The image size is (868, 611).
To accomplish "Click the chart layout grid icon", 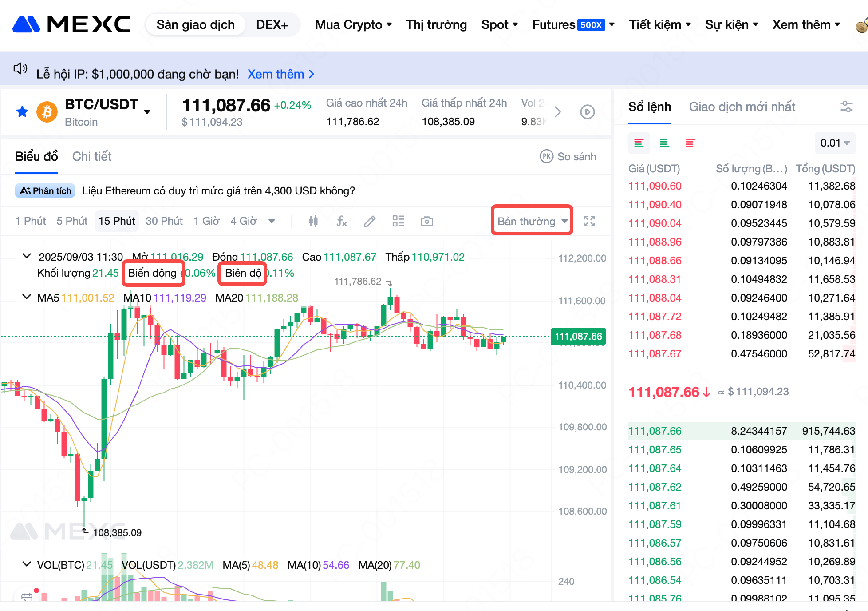I will click(398, 221).
